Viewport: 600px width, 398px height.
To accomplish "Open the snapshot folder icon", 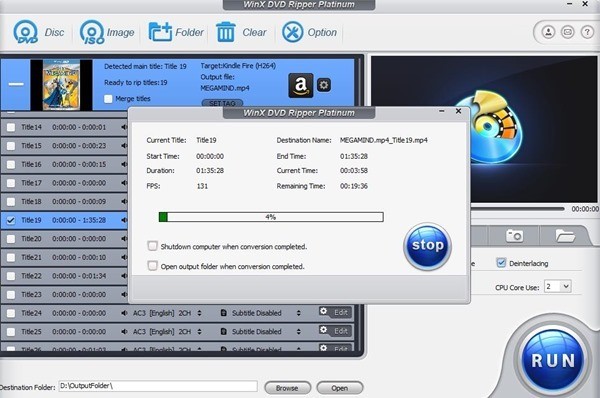I will 565,235.
